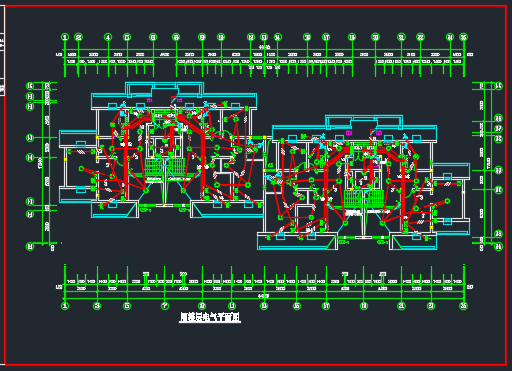Select axis bubble 5 below the plan

pyautogui.click(x=127, y=306)
